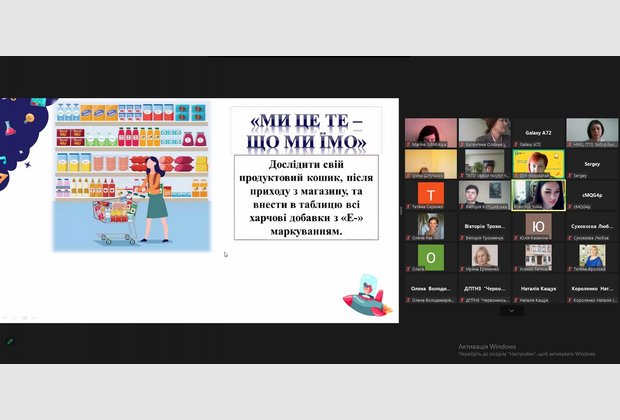Select Kravchuk Yuliia's highlighted video tile
Viewport: 620px width, 420px height.
(538, 195)
